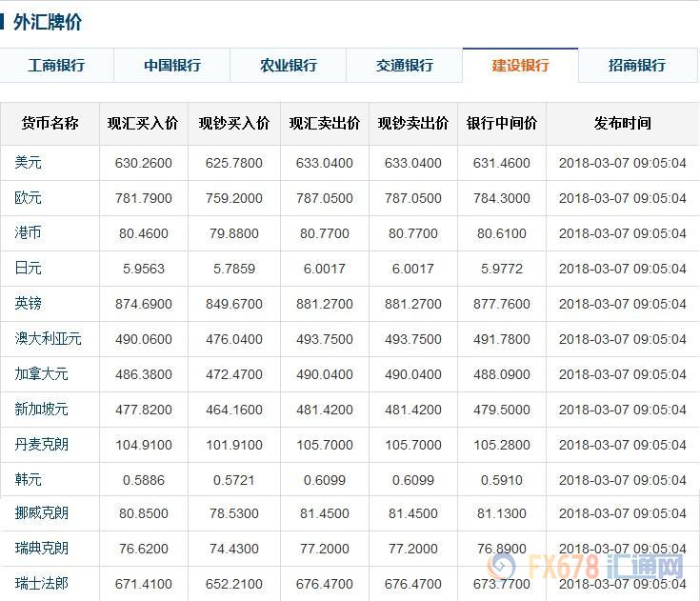
Task: Click the 英镑 row publish timestamp
Action: (622, 304)
